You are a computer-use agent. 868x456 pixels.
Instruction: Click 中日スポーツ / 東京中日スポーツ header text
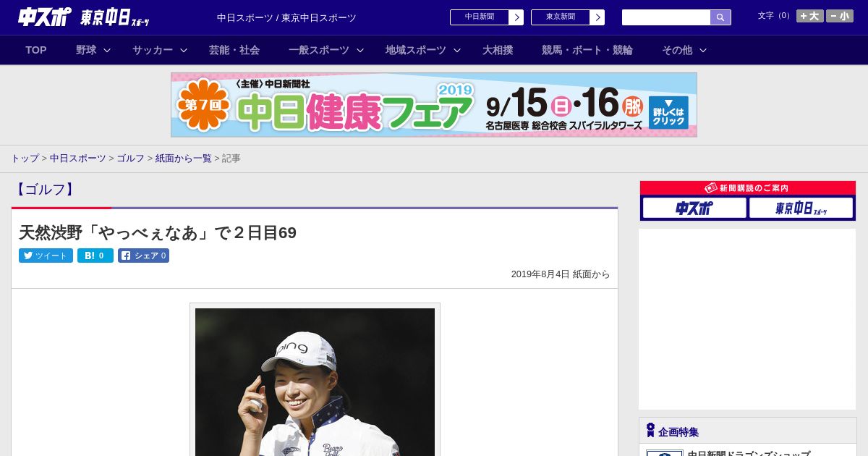286,17
